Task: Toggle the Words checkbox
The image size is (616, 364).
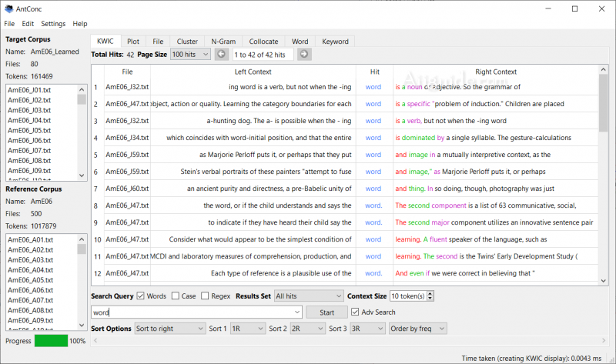Action: click(x=140, y=296)
